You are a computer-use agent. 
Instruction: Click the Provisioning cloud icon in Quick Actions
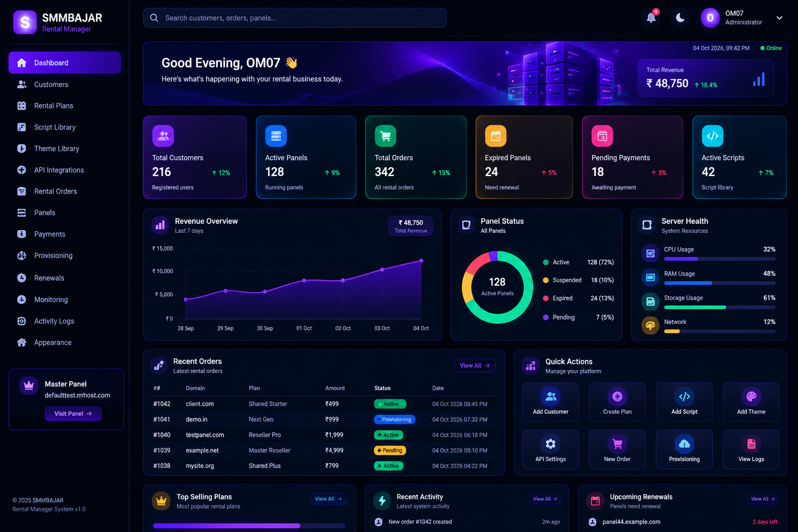click(684, 444)
